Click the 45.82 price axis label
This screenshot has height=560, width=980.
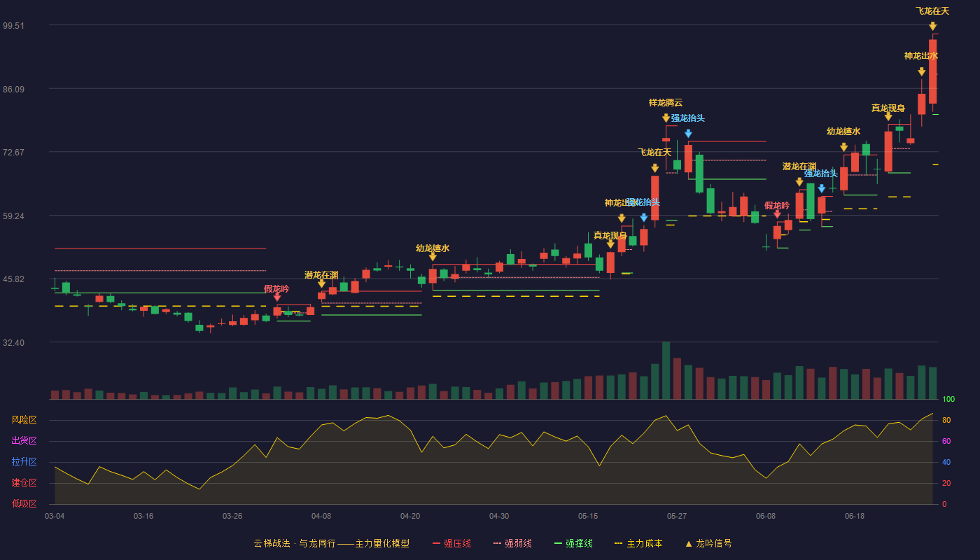pyautogui.click(x=13, y=279)
